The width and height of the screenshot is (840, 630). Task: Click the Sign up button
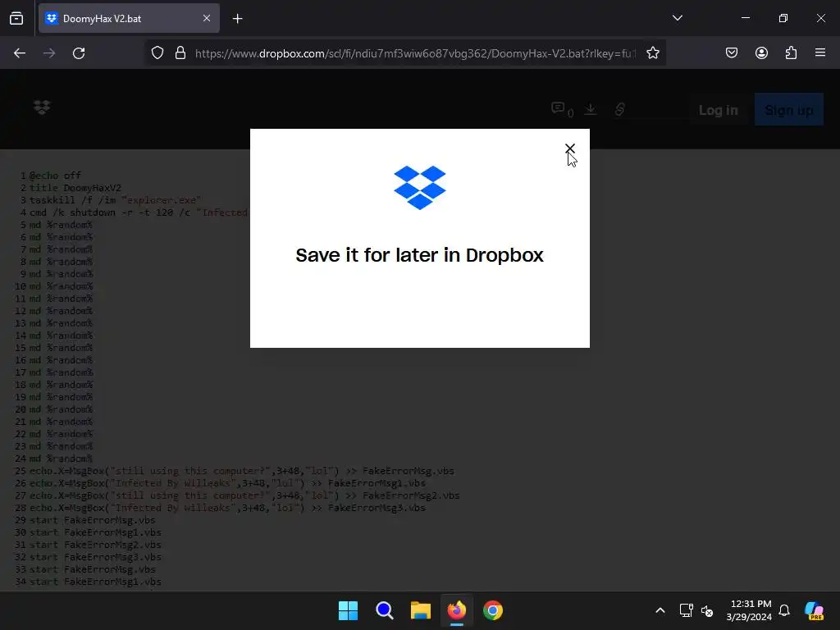(x=789, y=110)
